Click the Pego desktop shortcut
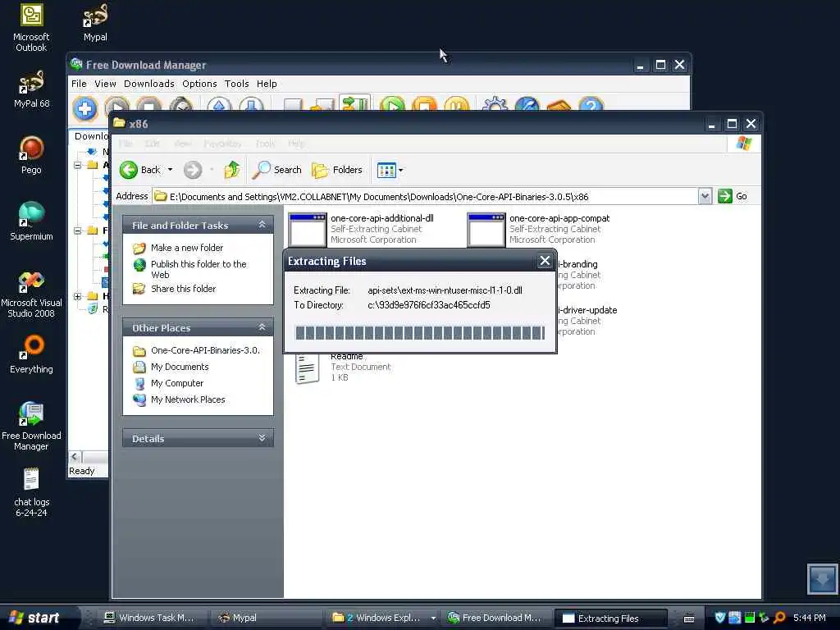 point(31,155)
